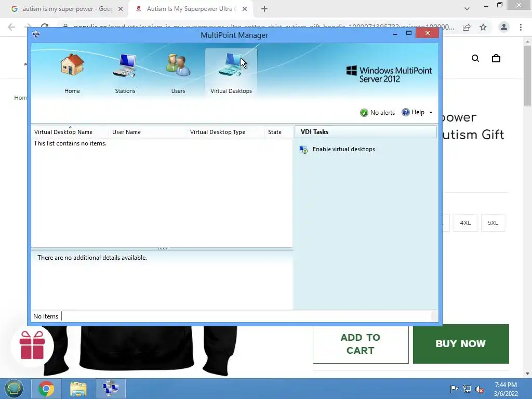
Task: Click the Chrome page vertical scrollbar
Action: tap(527, 76)
